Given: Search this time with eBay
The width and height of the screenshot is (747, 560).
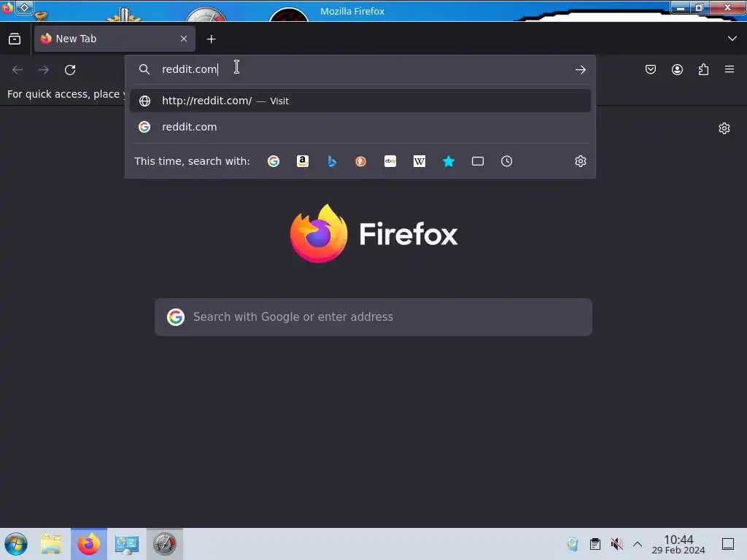Looking at the screenshot, I should coord(390,161).
